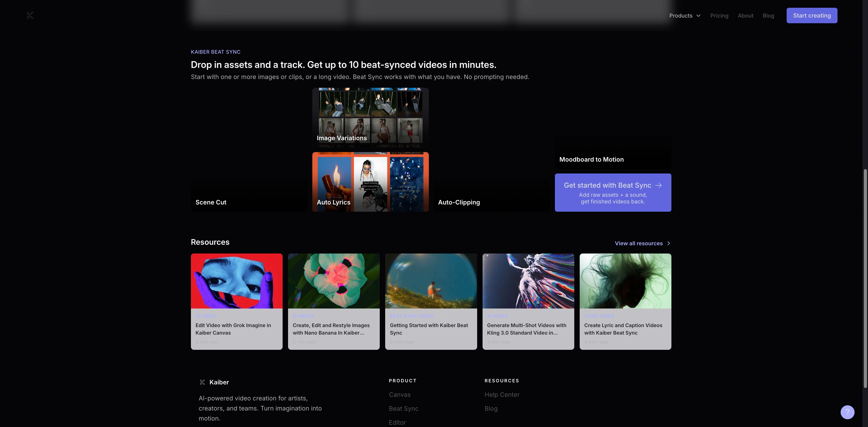This screenshot has height=427, width=868.
Task: Open the Image Variations tile
Action: click(x=370, y=117)
